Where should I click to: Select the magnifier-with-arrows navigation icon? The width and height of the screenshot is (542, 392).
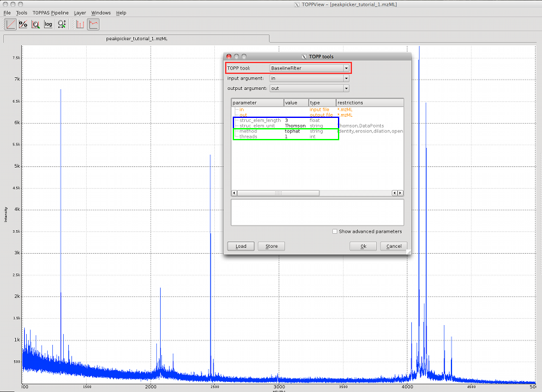point(61,24)
